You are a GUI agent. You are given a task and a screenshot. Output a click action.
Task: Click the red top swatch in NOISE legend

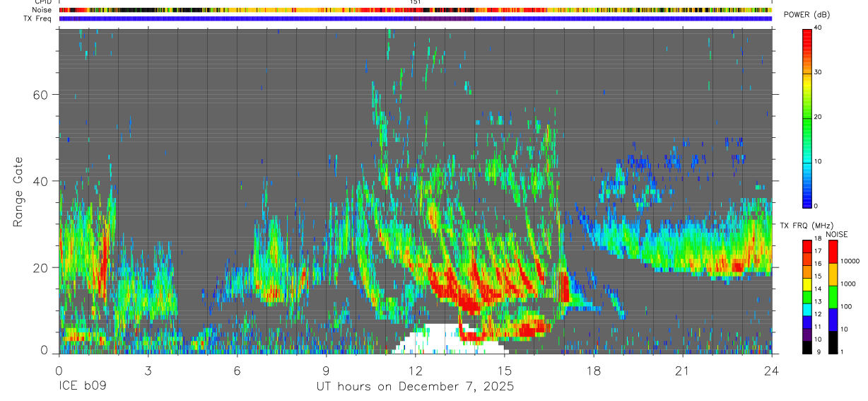tap(833, 252)
